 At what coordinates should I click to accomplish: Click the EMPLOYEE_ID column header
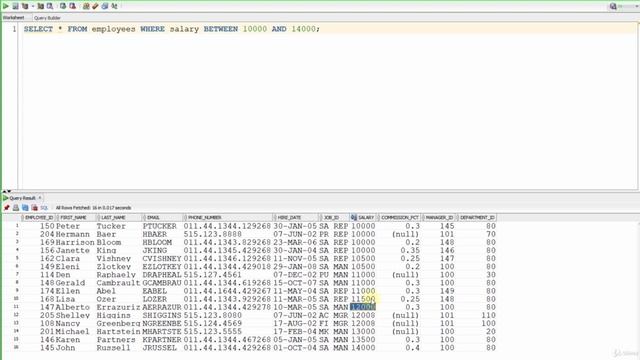point(38,218)
